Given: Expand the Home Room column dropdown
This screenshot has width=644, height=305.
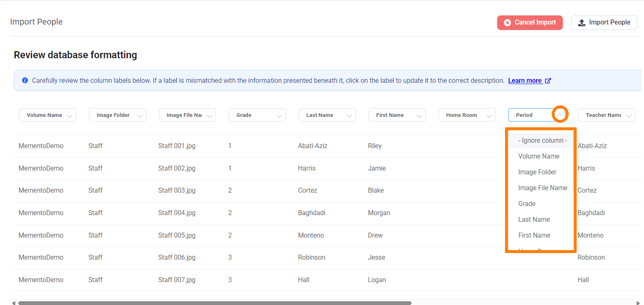Looking at the screenshot, I should click(467, 115).
